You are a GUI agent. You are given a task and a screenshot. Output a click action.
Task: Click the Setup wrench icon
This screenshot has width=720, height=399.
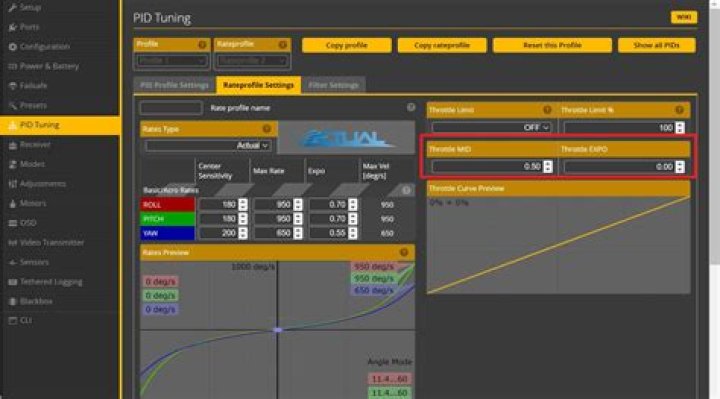(x=12, y=7)
